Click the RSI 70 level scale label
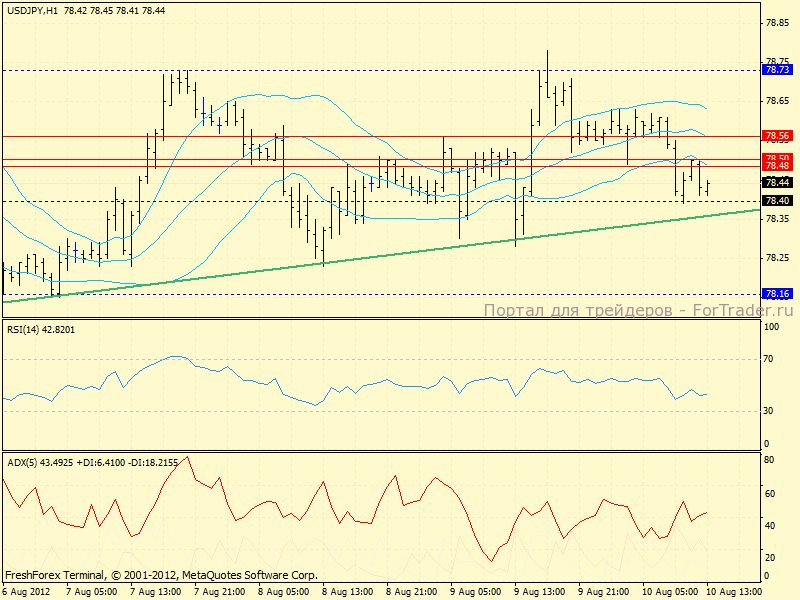Viewport: 800px width, 600px height. click(771, 358)
